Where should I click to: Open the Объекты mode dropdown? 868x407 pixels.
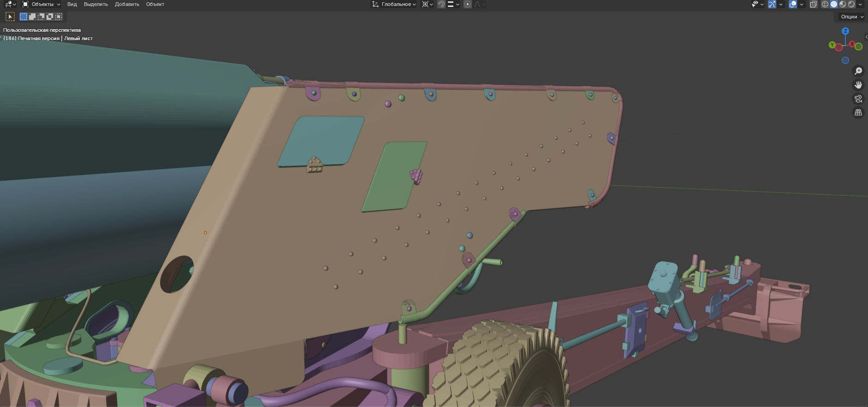(x=42, y=4)
